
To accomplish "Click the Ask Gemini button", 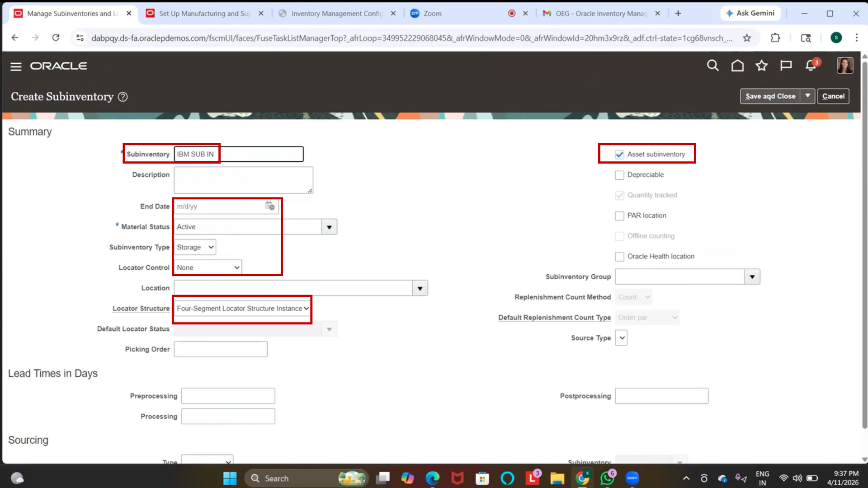I will tap(750, 14).
